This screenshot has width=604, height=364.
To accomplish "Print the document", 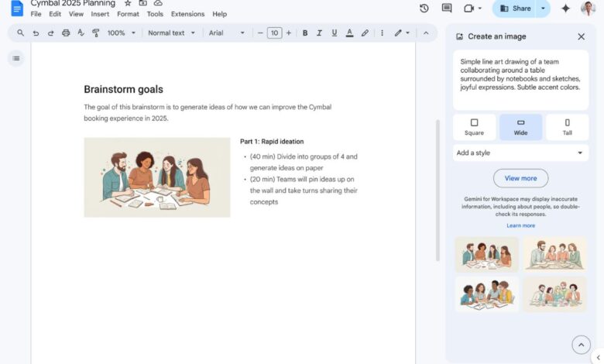I will click(66, 33).
